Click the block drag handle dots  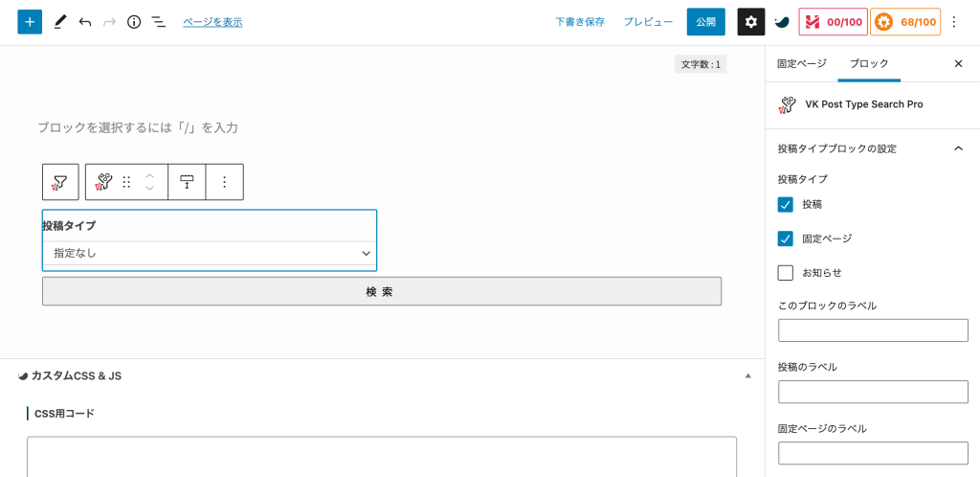coord(126,182)
